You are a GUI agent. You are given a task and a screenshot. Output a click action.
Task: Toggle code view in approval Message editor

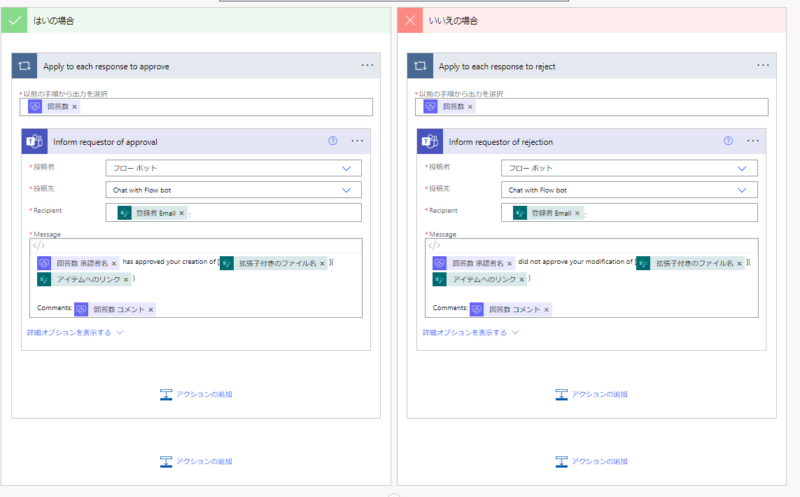pyautogui.click(x=39, y=246)
